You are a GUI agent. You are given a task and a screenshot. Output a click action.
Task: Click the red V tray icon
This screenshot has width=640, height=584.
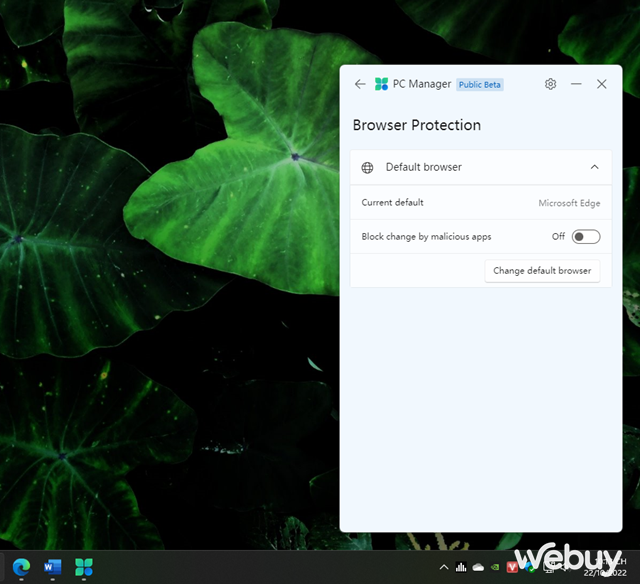(x=512, y=567)
